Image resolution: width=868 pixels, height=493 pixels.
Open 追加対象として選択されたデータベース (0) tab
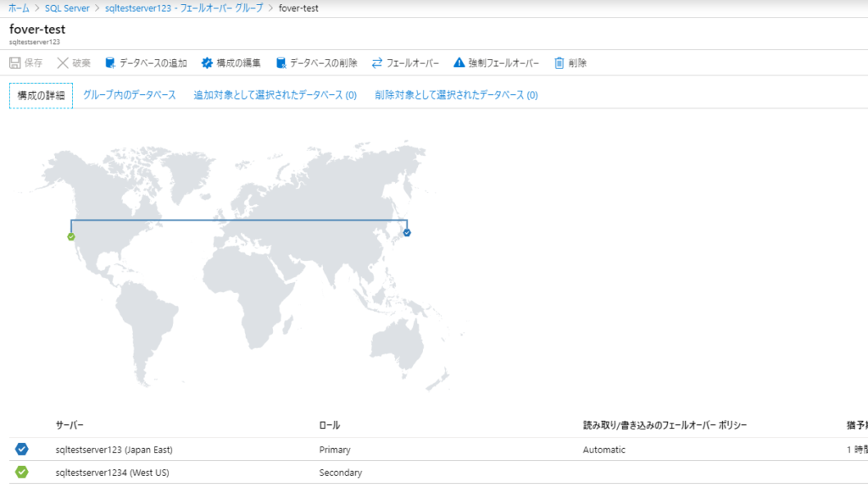coord(275,95)
